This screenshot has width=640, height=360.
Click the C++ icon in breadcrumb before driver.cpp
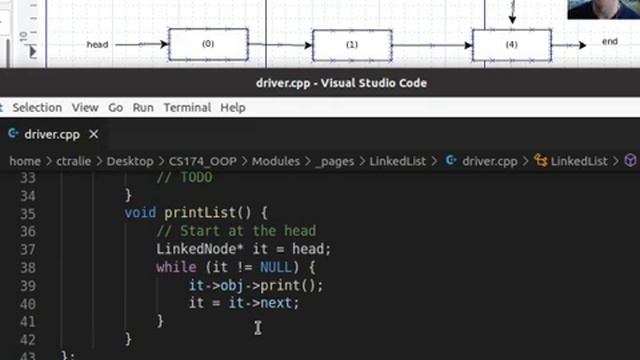point(451,160)
